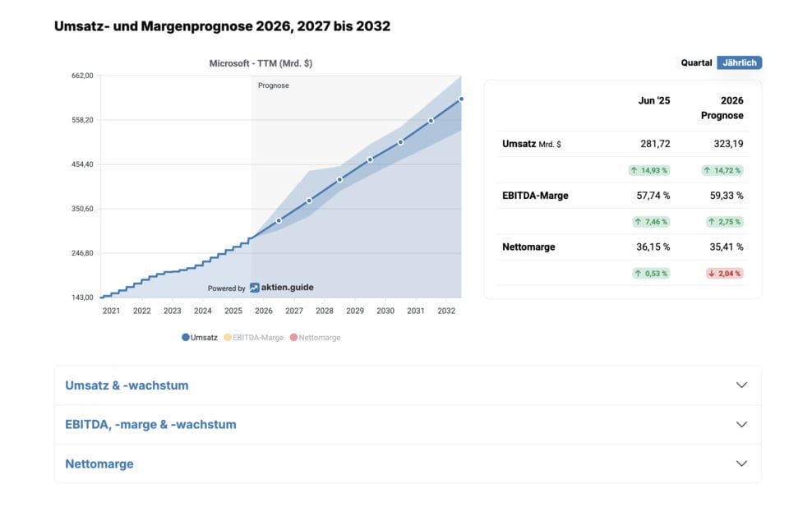Toggle EBITDA-Marge series in legend
The height and width of the screenshot is (526, 812).
click(x=254, y=338)
